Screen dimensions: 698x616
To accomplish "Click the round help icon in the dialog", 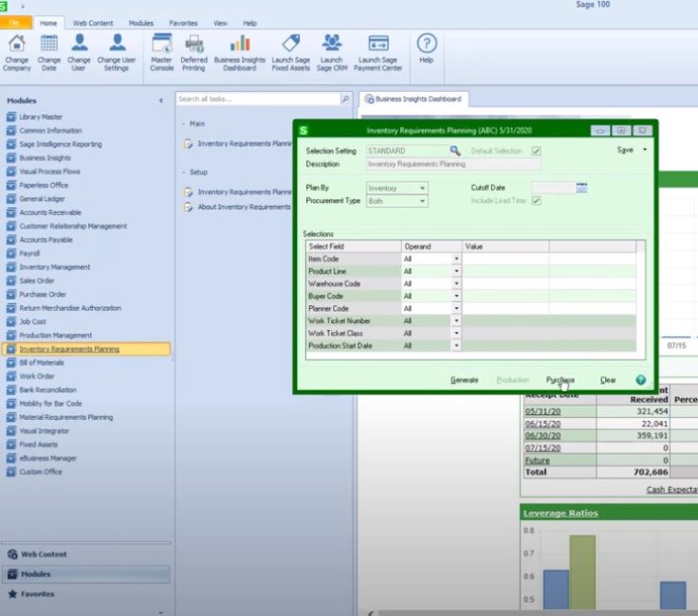I will click(x=640, y=380).
